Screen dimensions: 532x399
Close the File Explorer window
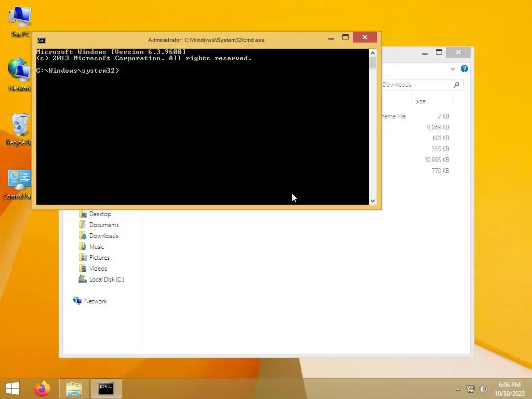pyautogui.click(x=458, y=52)
